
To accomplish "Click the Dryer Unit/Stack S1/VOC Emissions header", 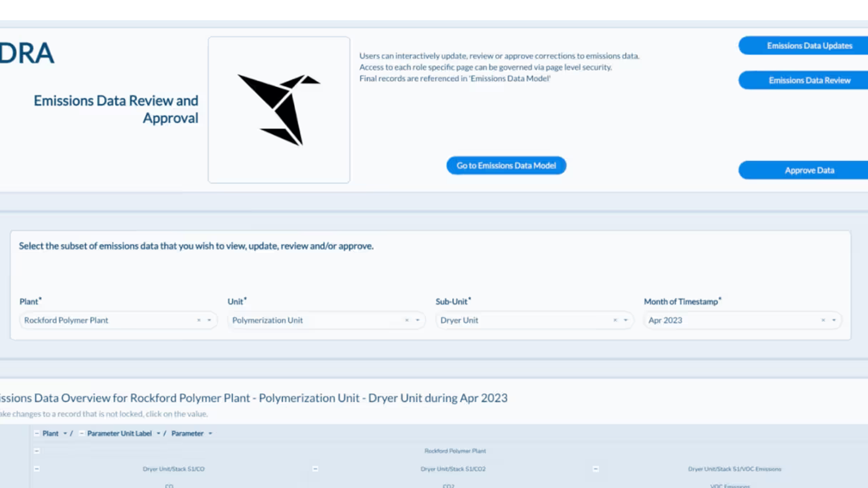I will [x=735, y=469].
